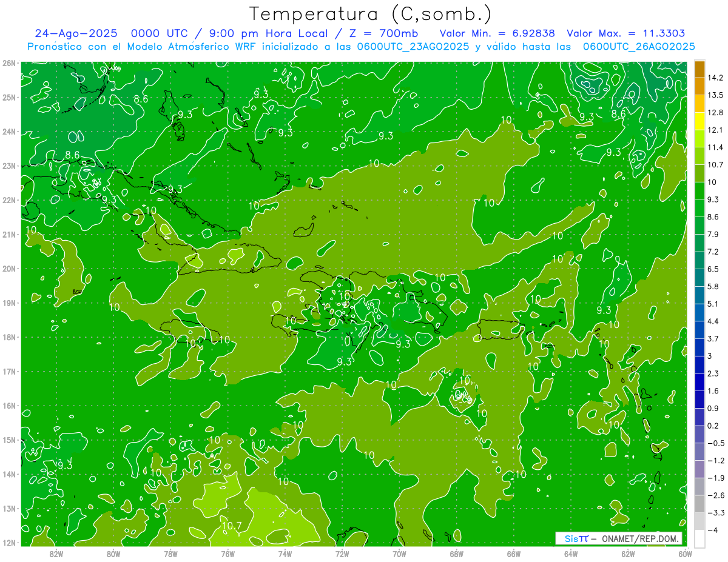The image size is (728, 562).
Task: Click the valid-until time "0600UTC_26AGO2025"
Action: pyautogui.click(x=638, y=47)
